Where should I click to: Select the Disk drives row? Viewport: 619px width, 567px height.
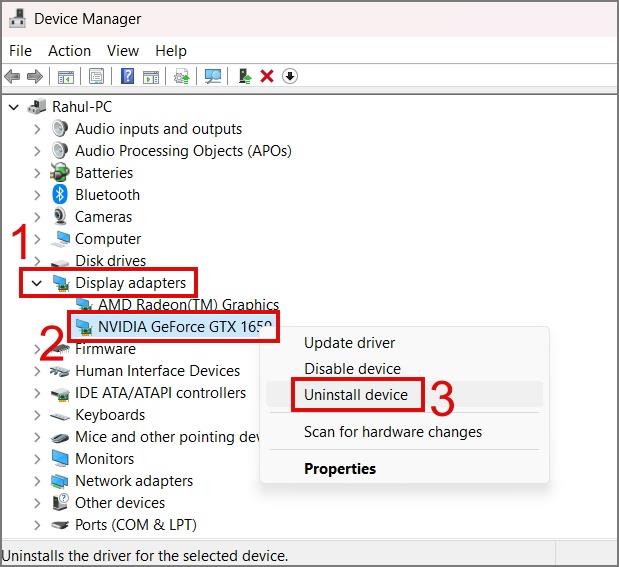(x=111, y=261)
